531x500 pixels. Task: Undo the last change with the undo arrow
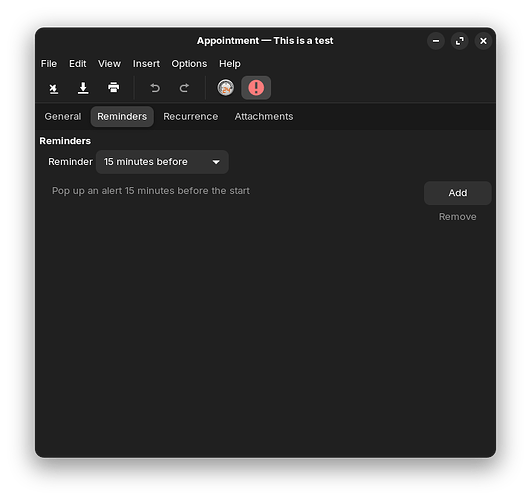[x=155, y=88]
